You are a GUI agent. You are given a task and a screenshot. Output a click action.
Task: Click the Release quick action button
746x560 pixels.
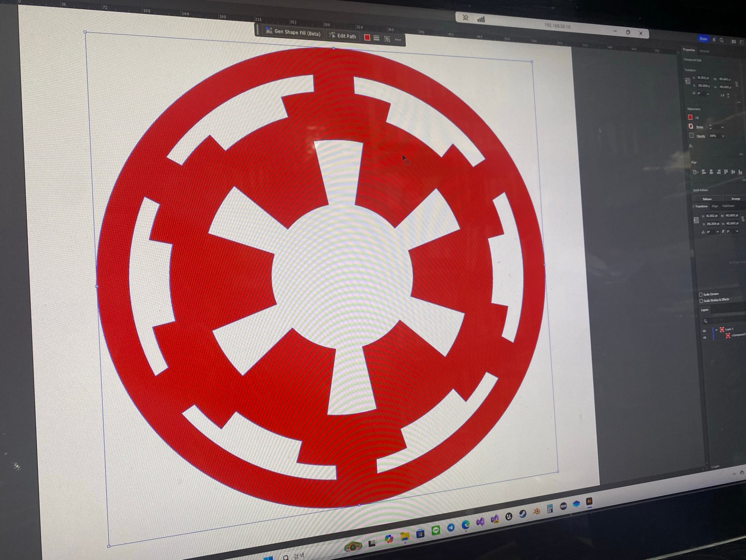pos(707,199)
